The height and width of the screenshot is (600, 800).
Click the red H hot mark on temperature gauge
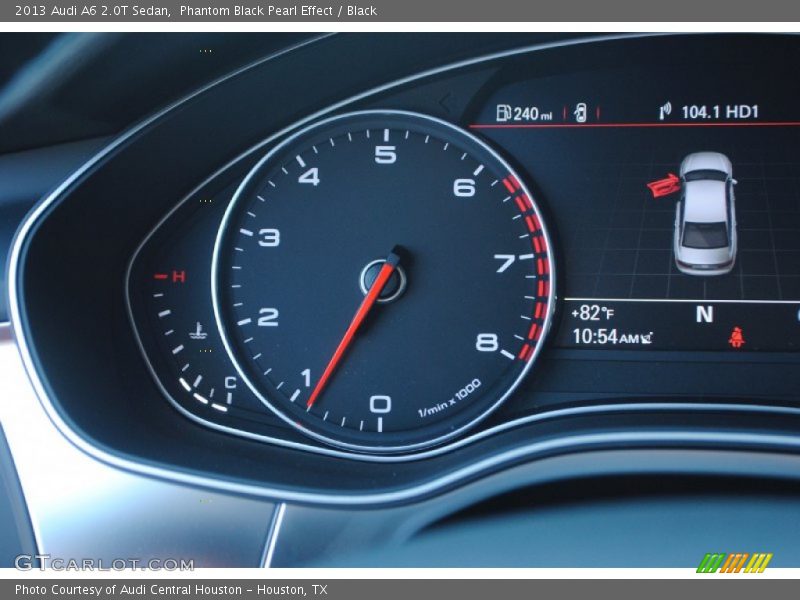pyautogui.click(x=178, y=276)
